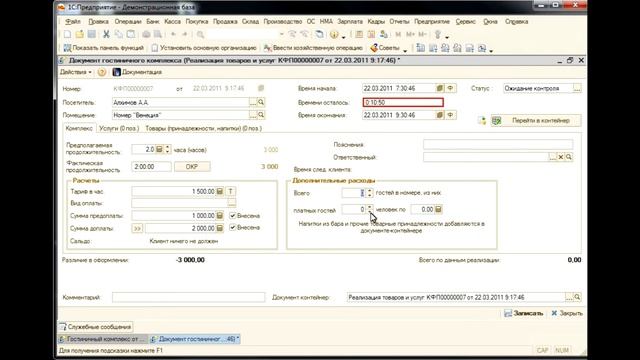Click calculator icon of Сумма доплаты
Screen dimensions: 640x360
pos(220,228)
